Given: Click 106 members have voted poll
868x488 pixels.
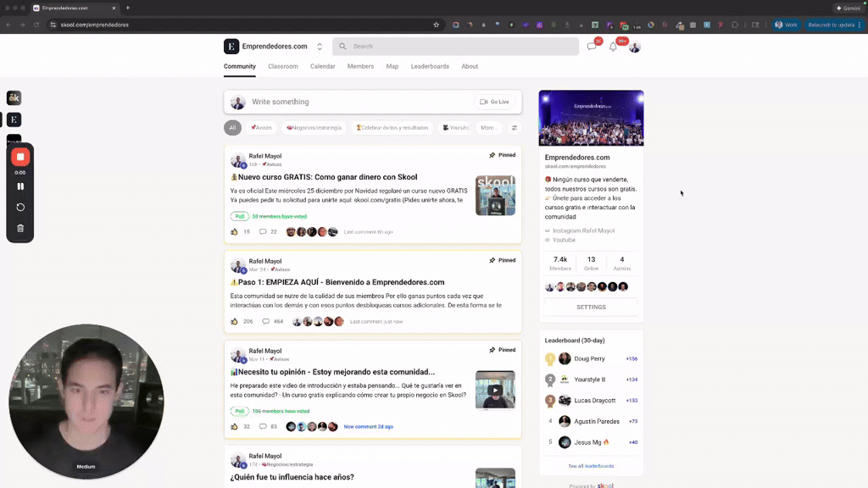Looking at the screenshot, I should pos(281,411).
